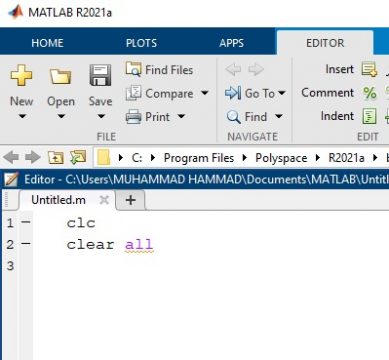Click the tab bar drag grip handle
Image resolution: width=389 pixels, height=360 pixels.
(x=7, y=200)
